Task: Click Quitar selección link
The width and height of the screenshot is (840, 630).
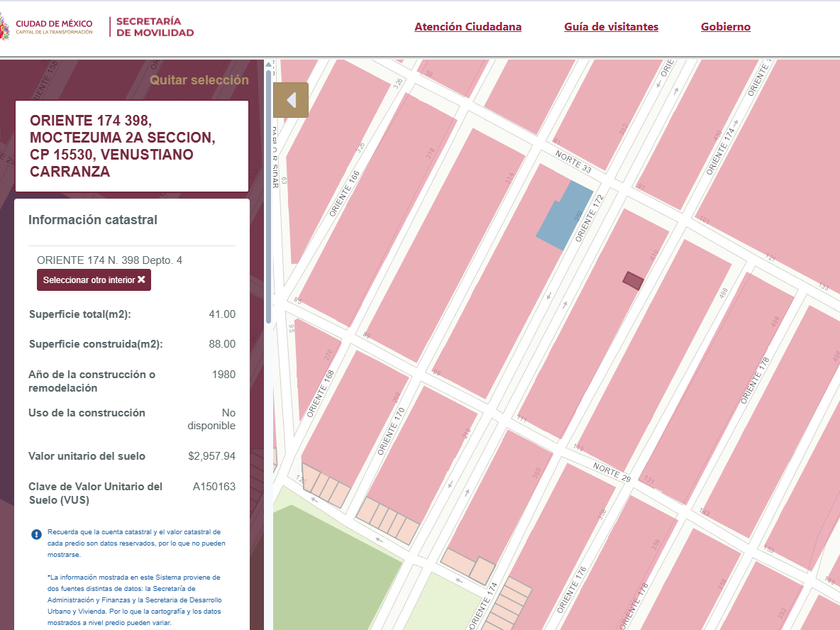Action: coord(199,80)
